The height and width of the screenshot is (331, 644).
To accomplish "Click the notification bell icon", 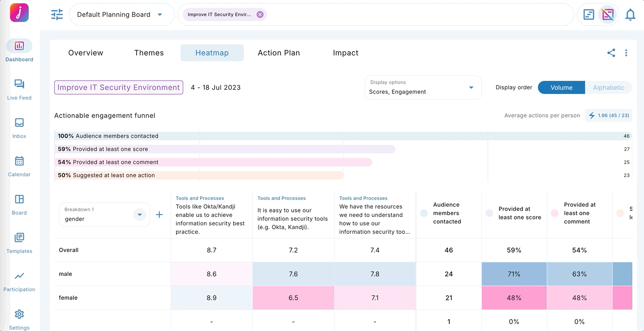I will (630, 14).
